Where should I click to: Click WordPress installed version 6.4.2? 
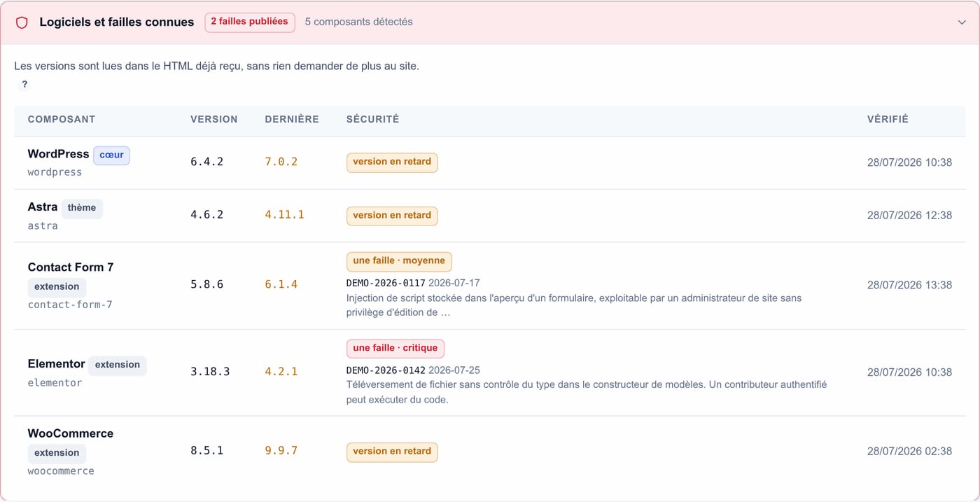(x=206, y=162)
